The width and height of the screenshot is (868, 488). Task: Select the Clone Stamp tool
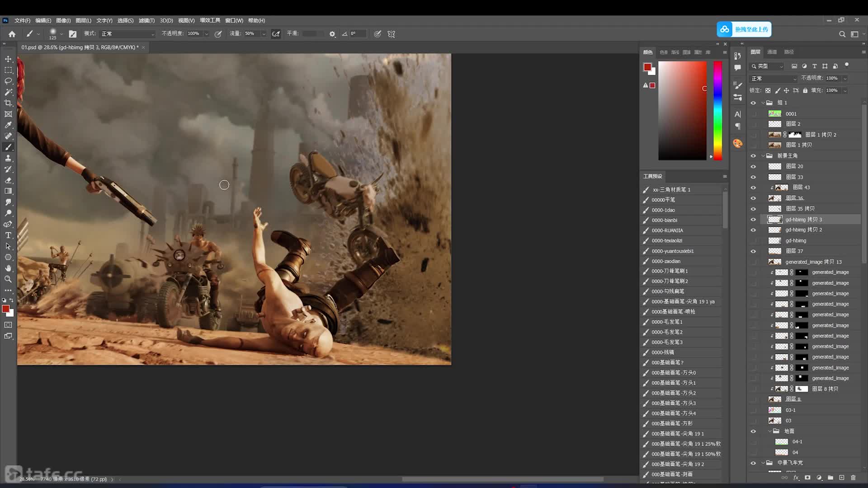[x=8, y=158]
